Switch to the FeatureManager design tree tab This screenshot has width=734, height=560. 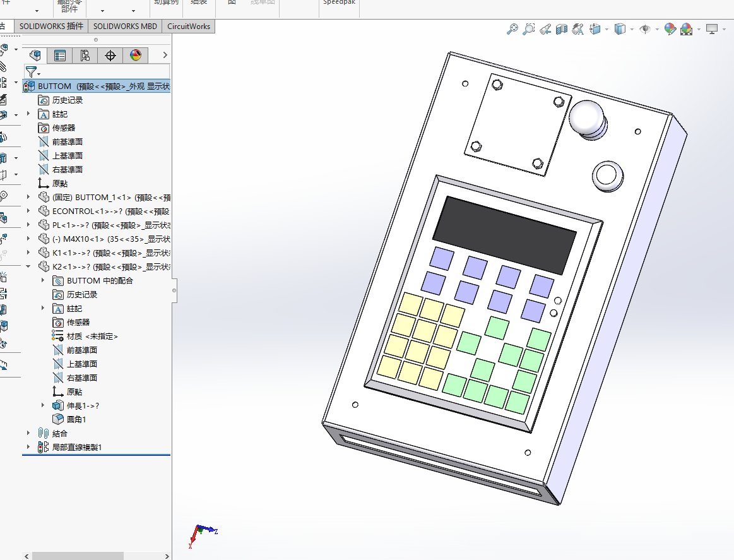(35, 56)
